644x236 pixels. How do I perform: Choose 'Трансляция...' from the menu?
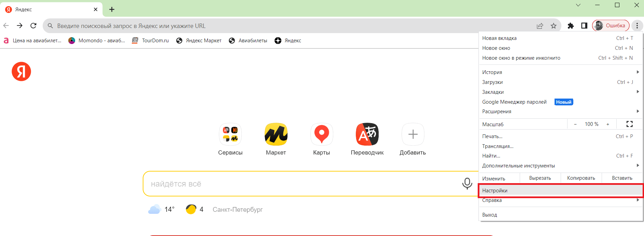pyautogui.click(x=561, y=146)
